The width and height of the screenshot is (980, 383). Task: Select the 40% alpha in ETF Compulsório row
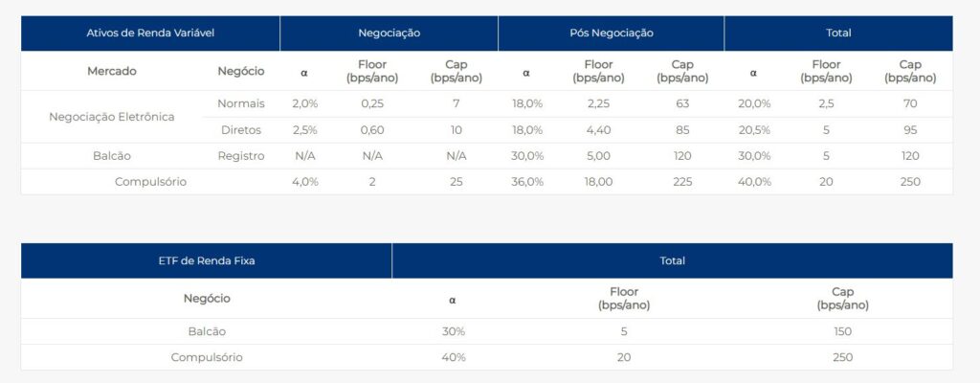(x=453, y=358)
